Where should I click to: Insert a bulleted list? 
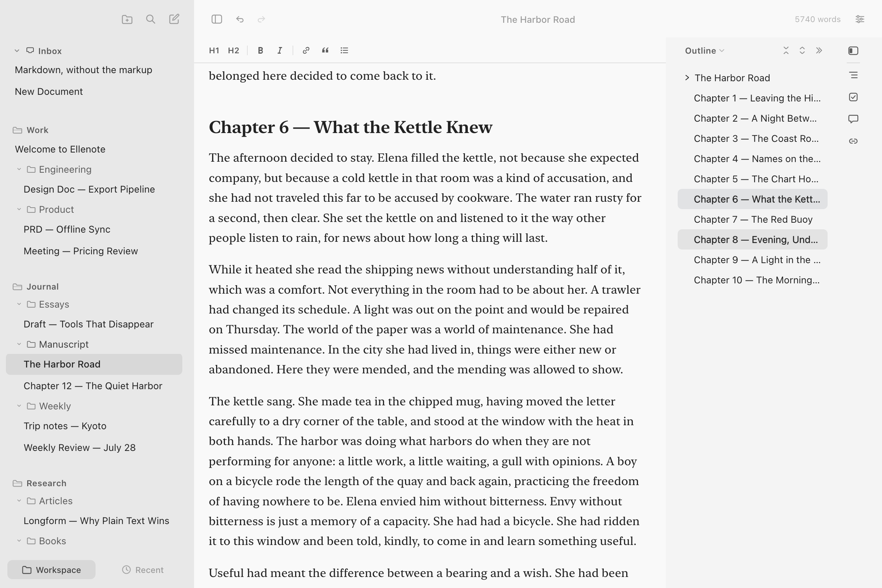[x=344, y=50]
